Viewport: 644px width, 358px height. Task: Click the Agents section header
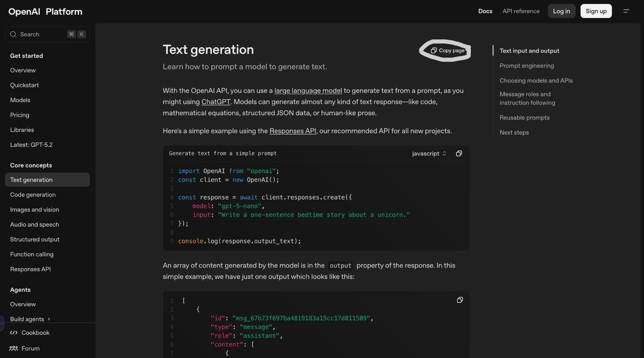(x=20, y=290)
